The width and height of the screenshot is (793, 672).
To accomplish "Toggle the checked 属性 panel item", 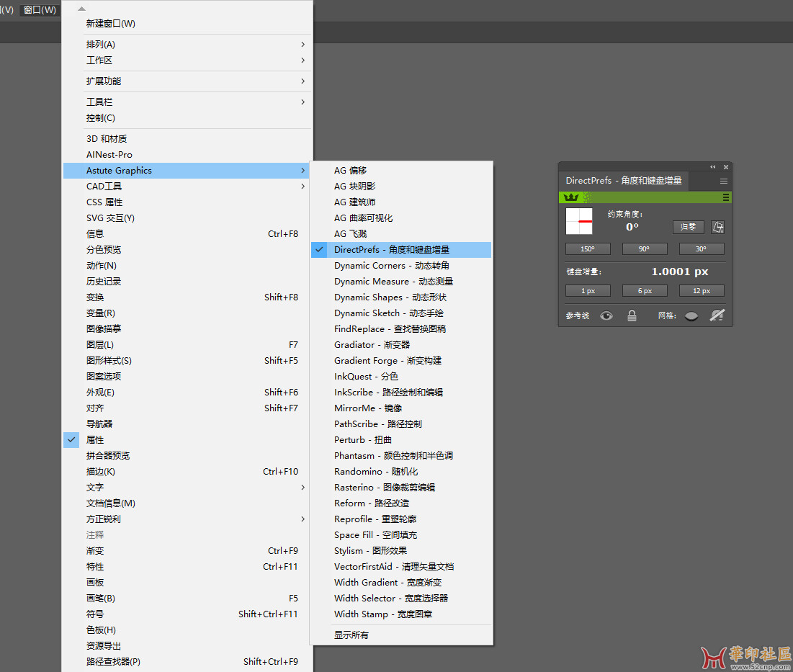I will coord(187,440).
